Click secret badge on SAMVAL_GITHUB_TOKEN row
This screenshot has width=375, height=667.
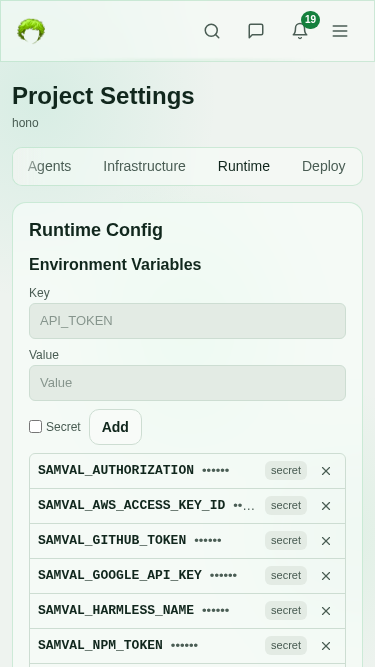[286, 540]
